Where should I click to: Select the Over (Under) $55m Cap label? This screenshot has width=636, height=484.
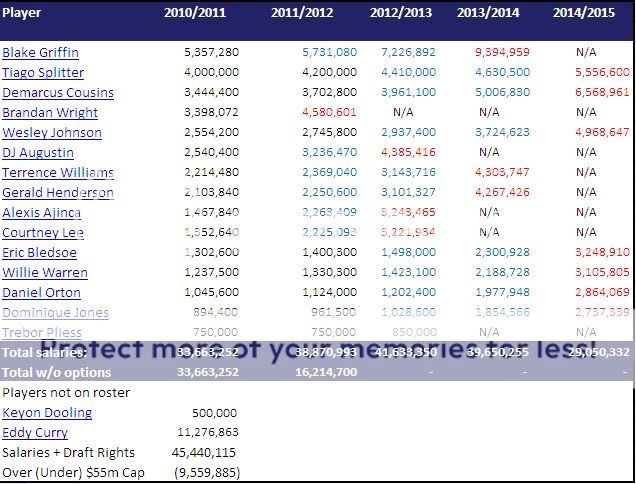(x=73, y=473)
